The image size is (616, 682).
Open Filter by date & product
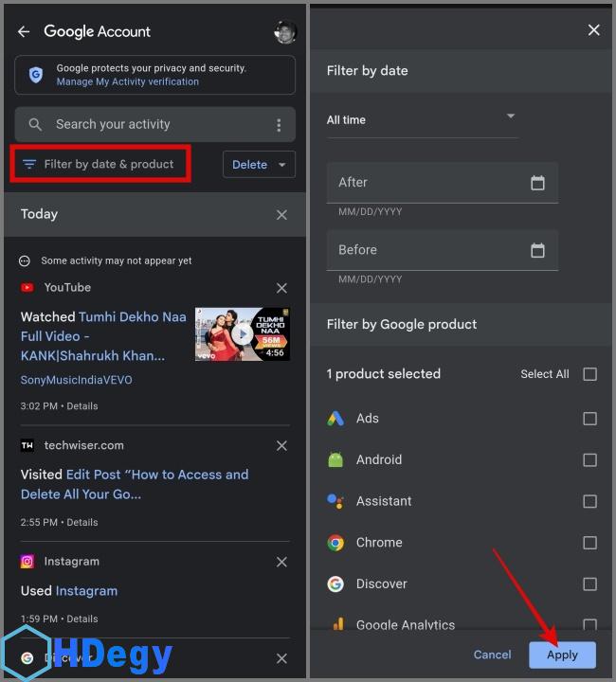100,164
